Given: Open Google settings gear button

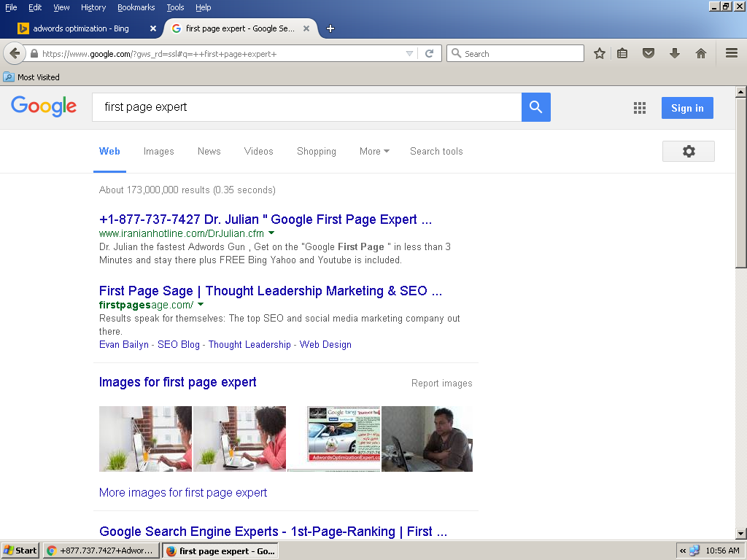Looking at the screenshot, I should [x=689, y=152].
